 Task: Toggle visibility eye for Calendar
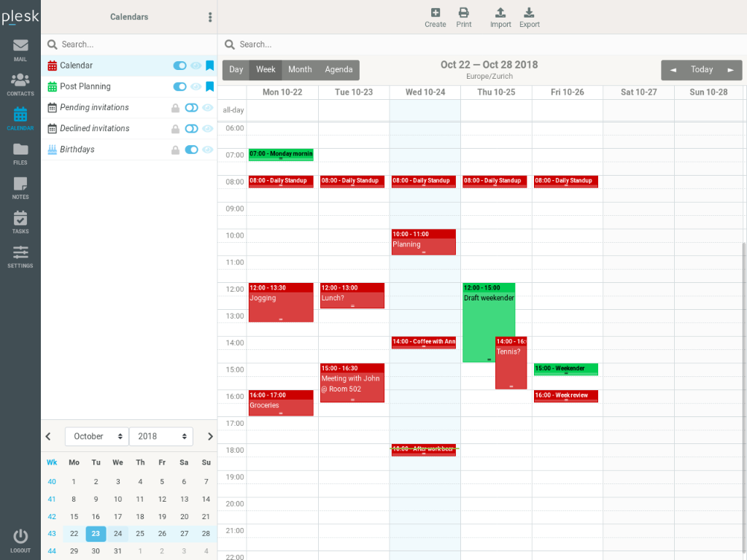coord(196,66)
